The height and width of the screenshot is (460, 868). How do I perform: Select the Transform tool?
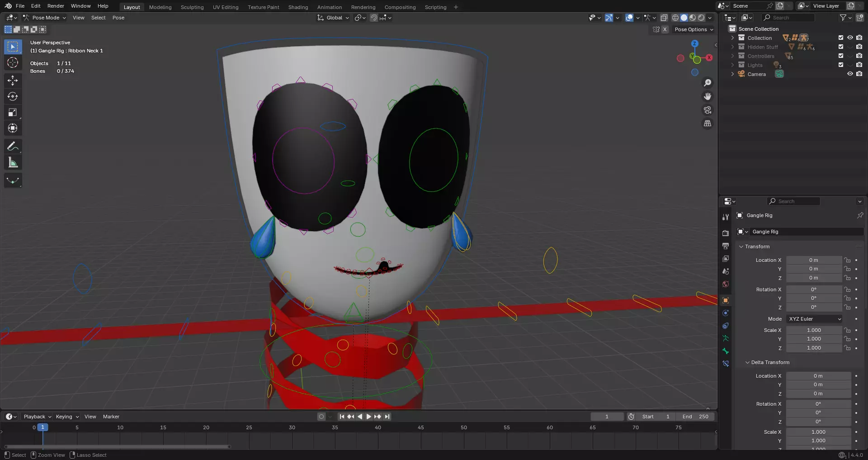coord(13,128)
